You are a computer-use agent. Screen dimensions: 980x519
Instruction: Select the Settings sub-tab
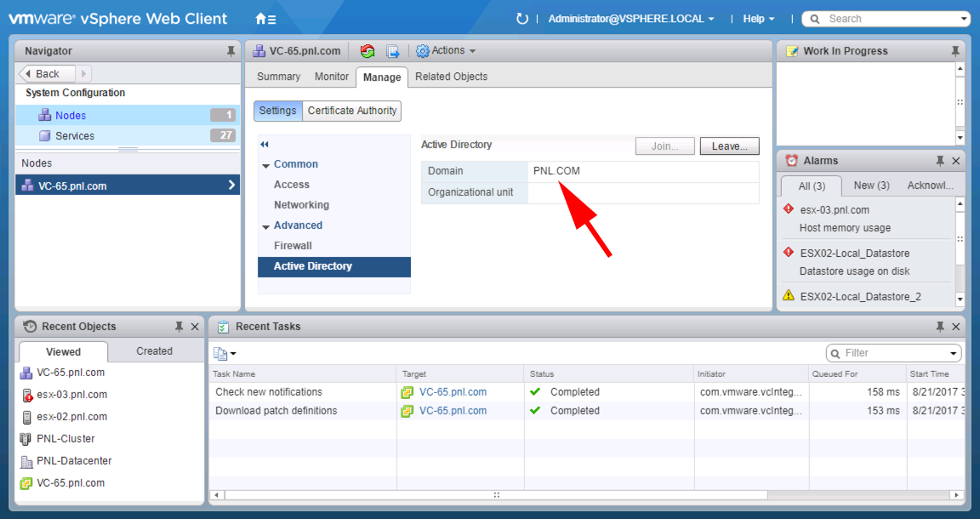click(x=277, y=111)
